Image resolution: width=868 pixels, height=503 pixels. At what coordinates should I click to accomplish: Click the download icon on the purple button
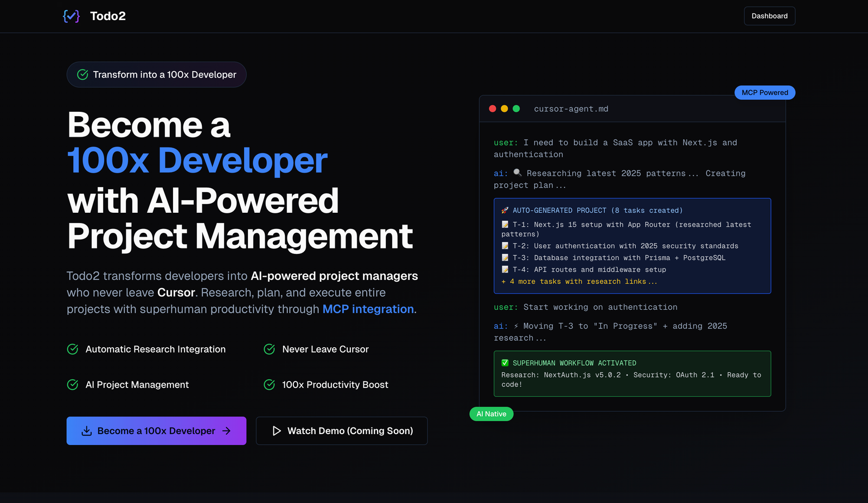tap(87, 430)
